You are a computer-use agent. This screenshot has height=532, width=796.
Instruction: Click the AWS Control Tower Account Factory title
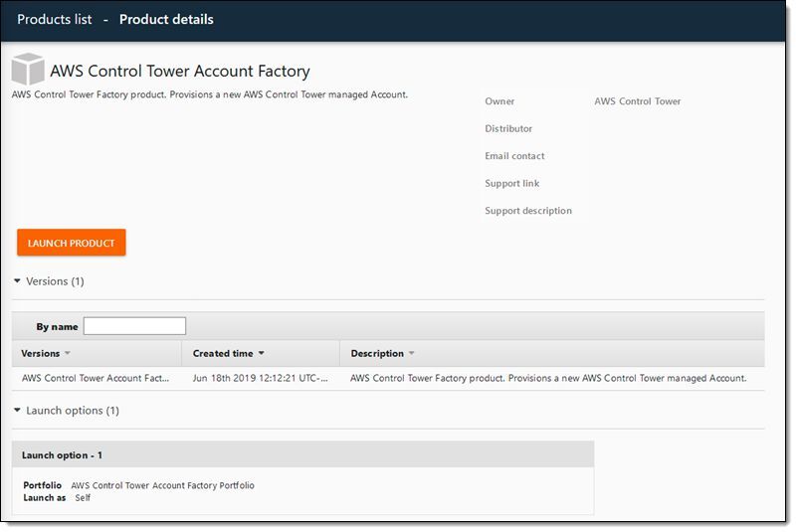point(180,71)
